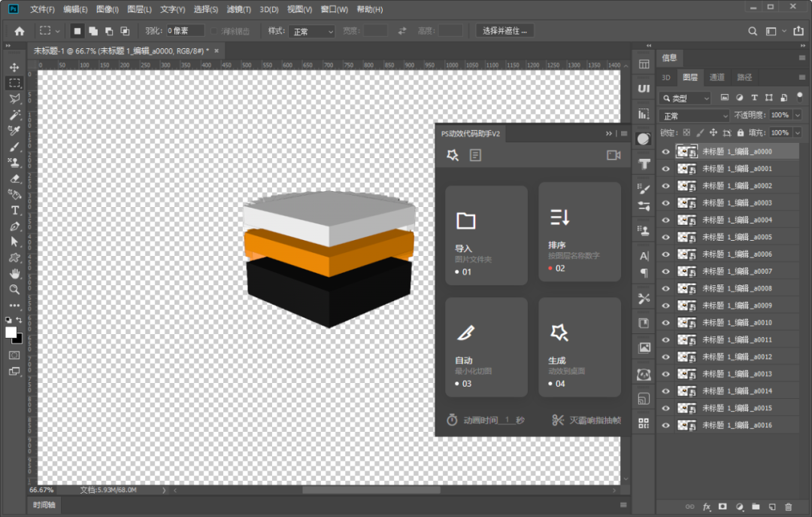812x517 pixels.
Task: Delete layer using trash icon
Action: (788, 507)
